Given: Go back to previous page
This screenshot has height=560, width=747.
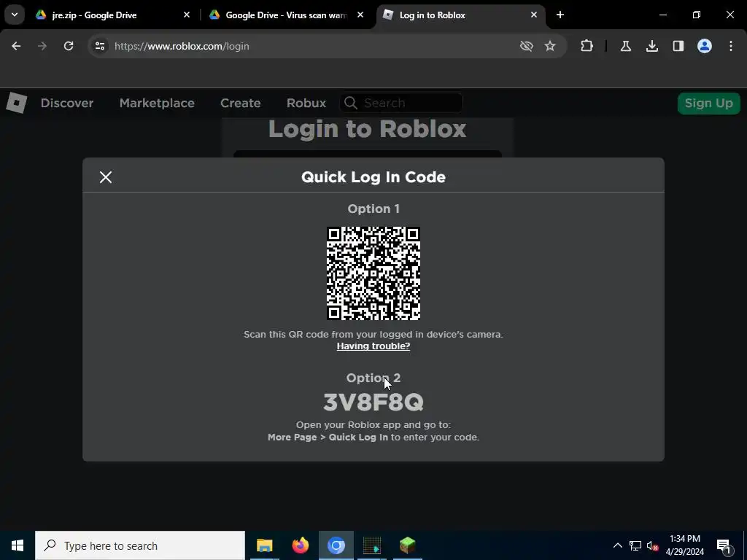Looking at the screenshot, I should (16, 46).
